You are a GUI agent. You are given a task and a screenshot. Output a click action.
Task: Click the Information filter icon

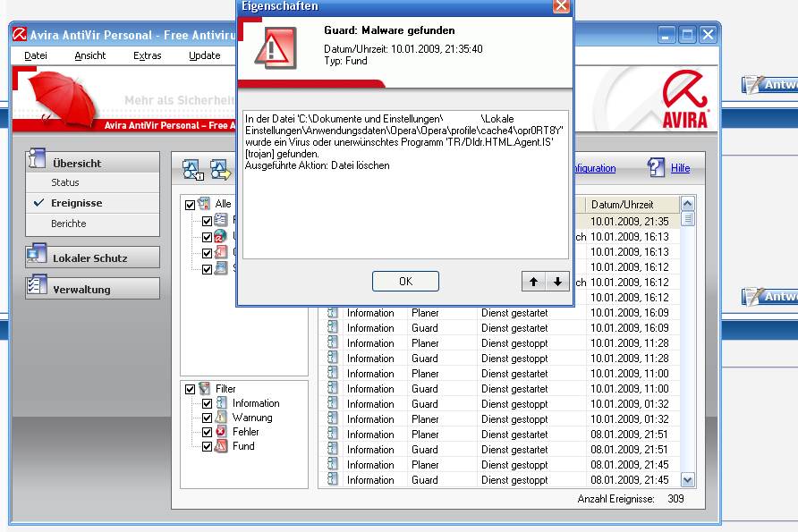(221, 403)
